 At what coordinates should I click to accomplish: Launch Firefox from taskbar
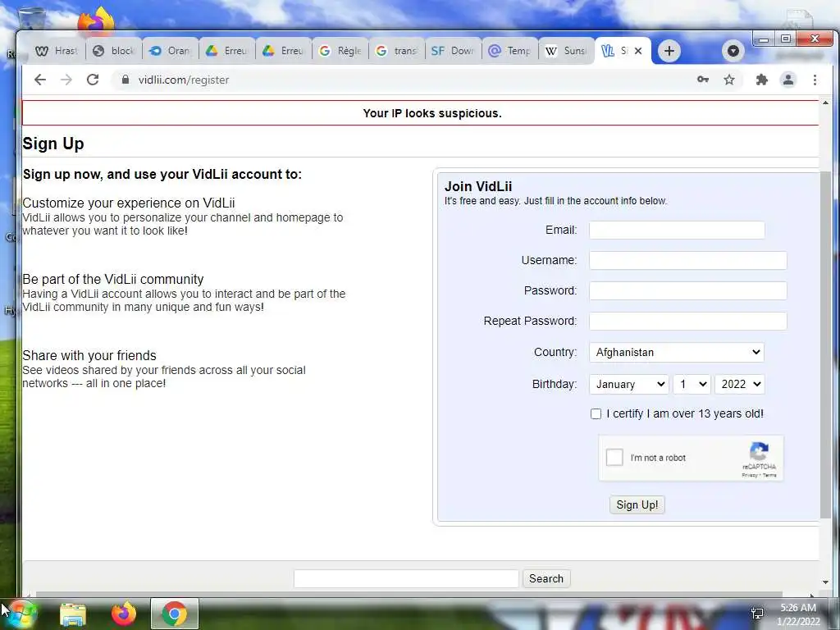click(x=124, y=614)
